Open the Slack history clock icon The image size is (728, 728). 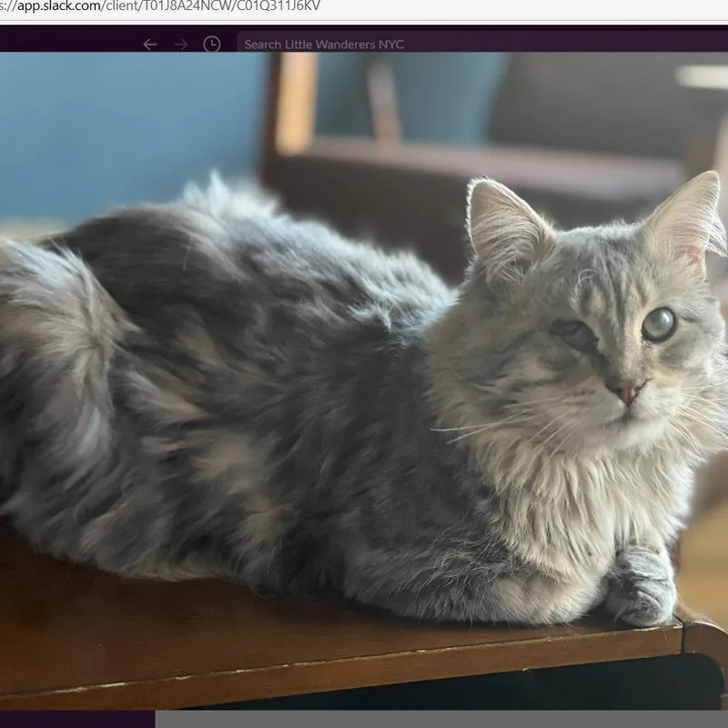click(x=211, y=44)
